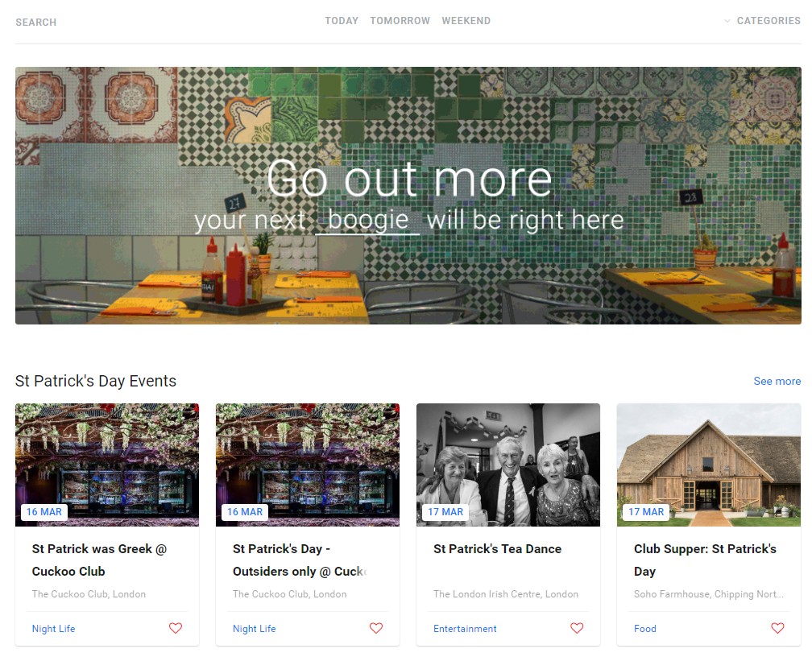Select Night Life category on first card

pos(53,629)
